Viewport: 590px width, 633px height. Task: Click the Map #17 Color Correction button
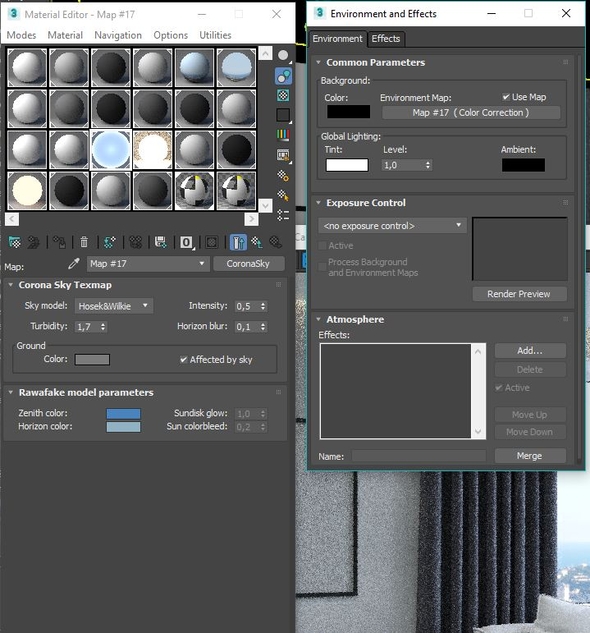coord(471,113)
